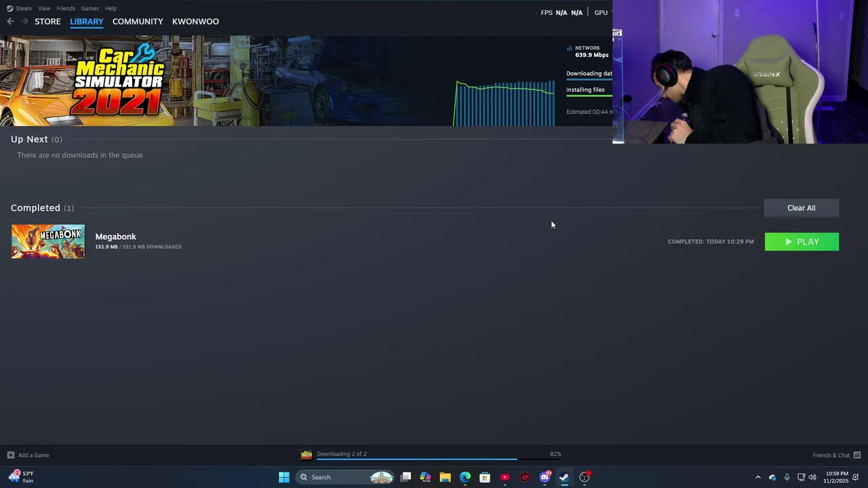Screen dimensions: 868x488
Task: Click the microphone tray icon
Action: pos(787,477)
